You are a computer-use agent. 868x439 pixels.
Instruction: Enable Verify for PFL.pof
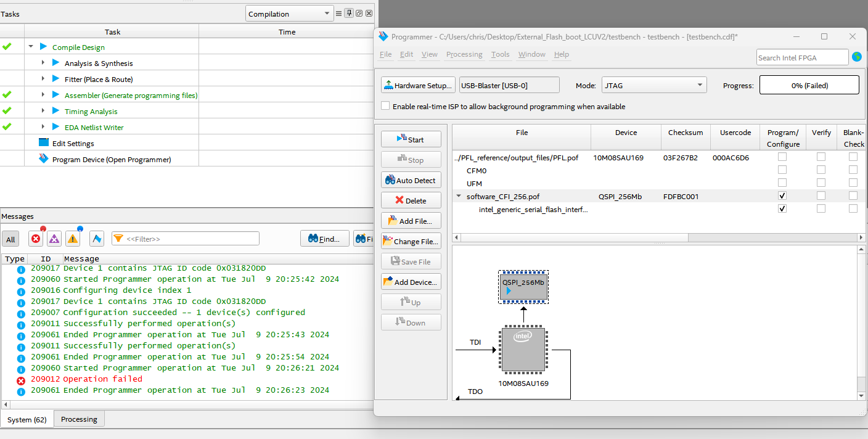click(821, 157)
